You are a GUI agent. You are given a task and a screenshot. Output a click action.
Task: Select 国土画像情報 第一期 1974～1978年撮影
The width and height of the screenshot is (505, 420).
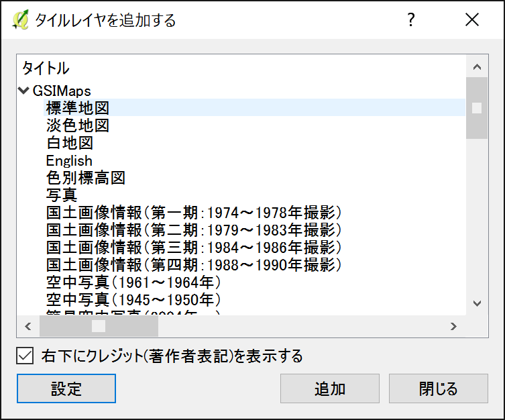(x=194, y=213)
